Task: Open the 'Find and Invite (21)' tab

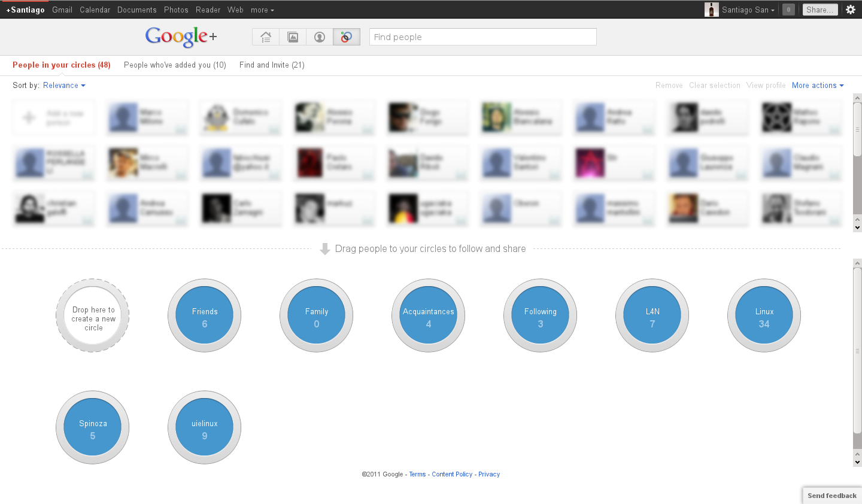Action: tap(272, 65)
